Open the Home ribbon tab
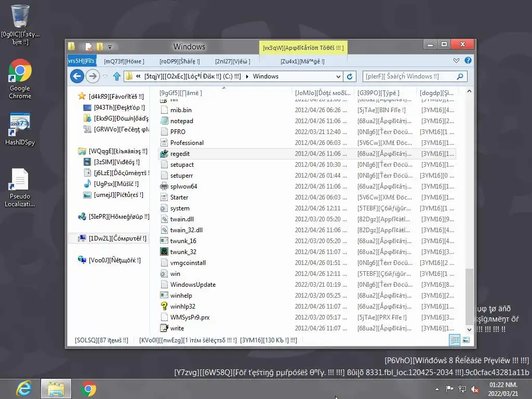Image resolution: width=532 pixels, height=399 pixels. tap(124, 61)
